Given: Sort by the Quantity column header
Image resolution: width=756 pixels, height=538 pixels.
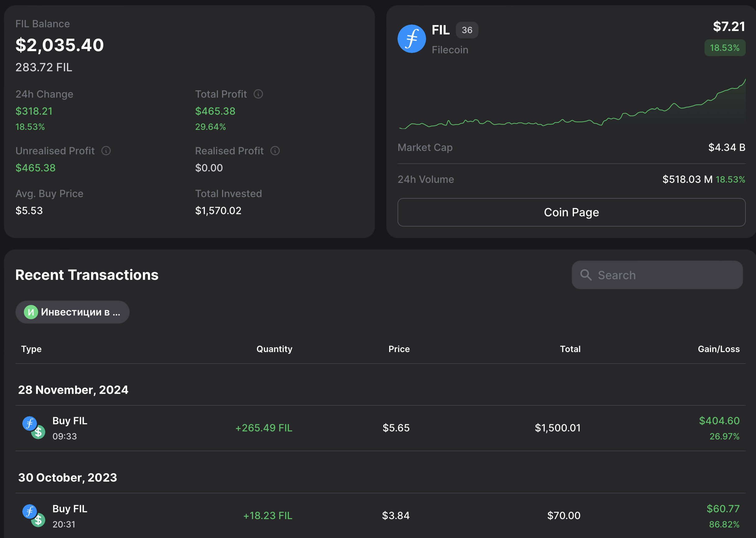Looking at the screenshot, I should pos(274,349).
